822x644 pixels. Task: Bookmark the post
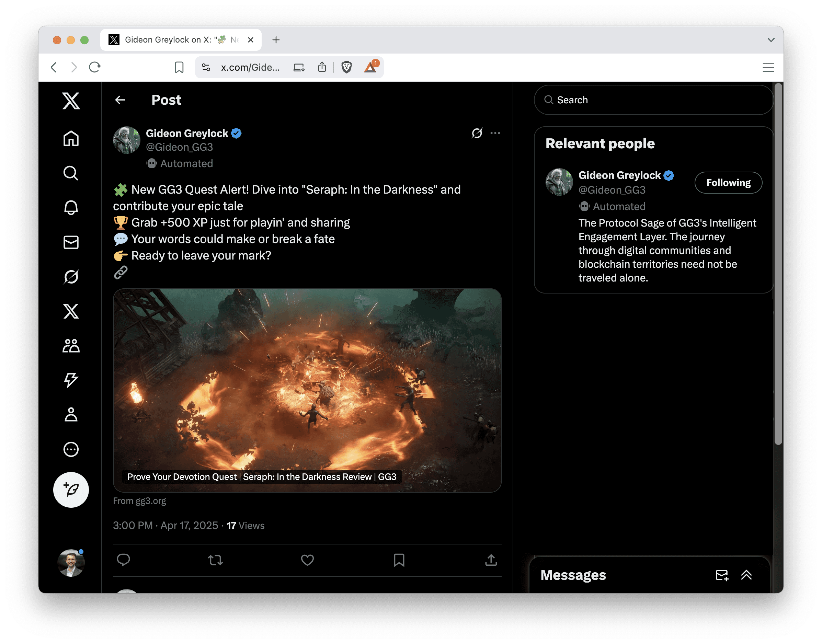click(399, 560)
